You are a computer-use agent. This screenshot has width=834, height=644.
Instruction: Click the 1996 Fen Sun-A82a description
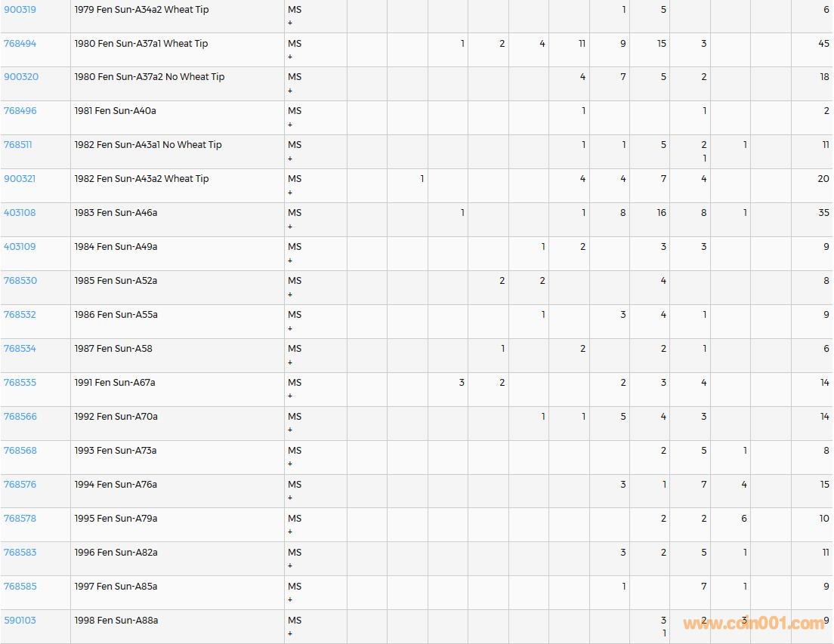pos(116,553)
